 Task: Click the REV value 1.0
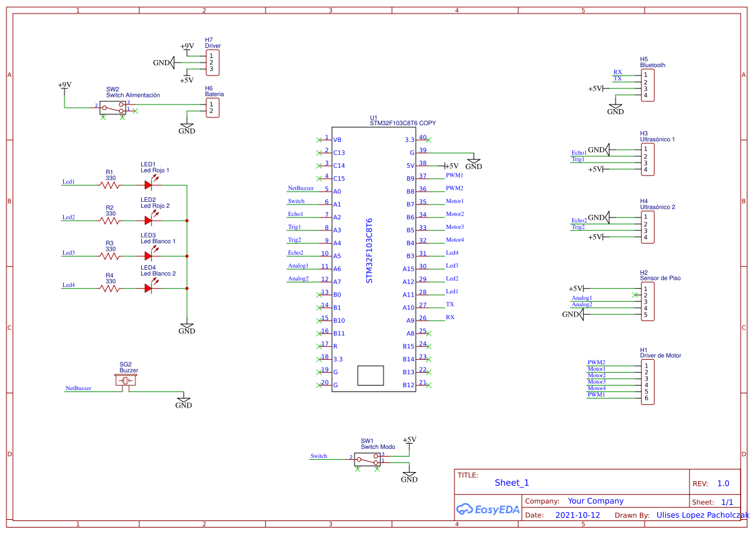tap(722, 482)
